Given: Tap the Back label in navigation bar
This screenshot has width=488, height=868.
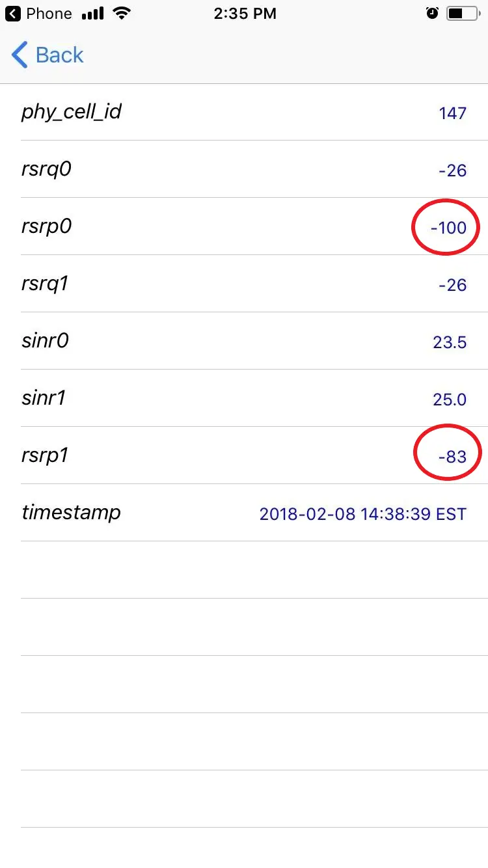Looking at the screenshot, I should [x=59, y=55].
